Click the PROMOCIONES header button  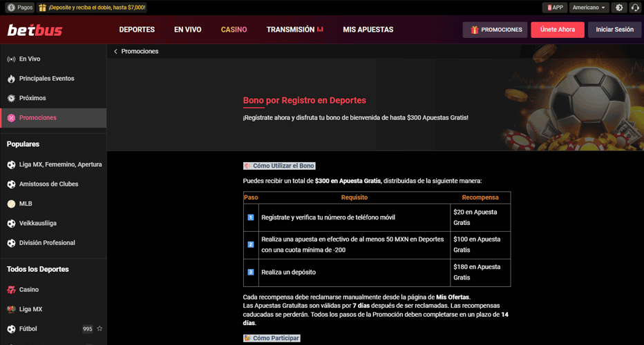(x=495, y=30)
